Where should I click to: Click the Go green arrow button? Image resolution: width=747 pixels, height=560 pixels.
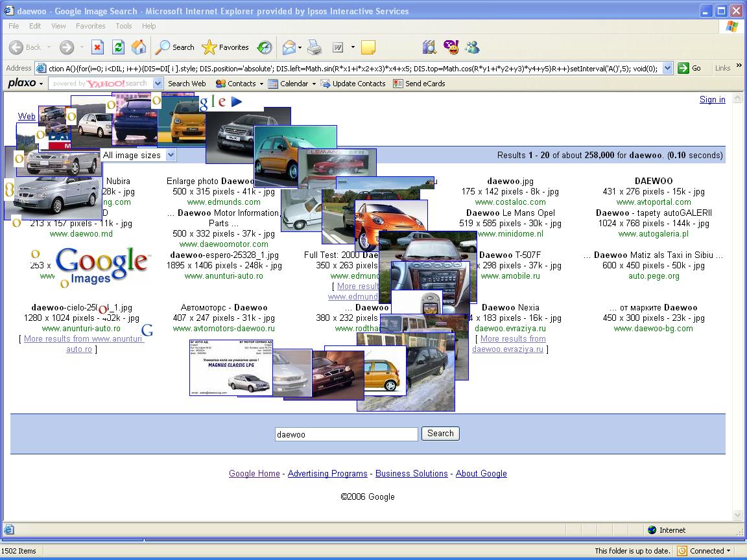click(689, 68)
